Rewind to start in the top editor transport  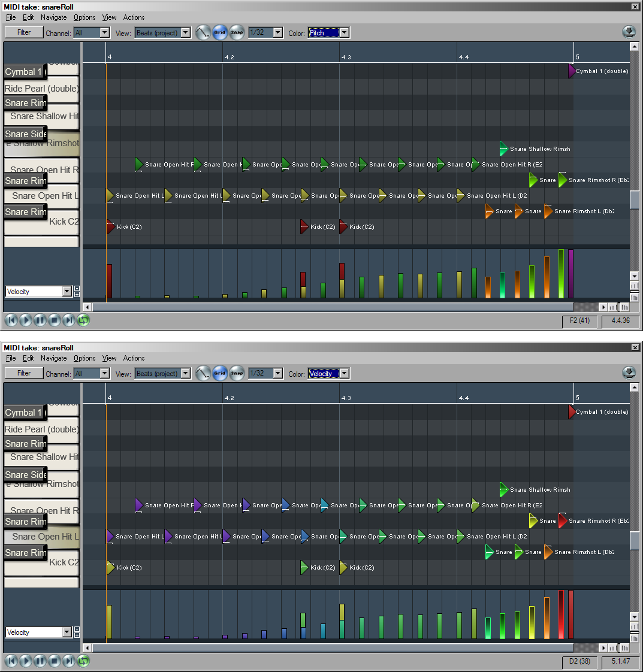(11, 320)
